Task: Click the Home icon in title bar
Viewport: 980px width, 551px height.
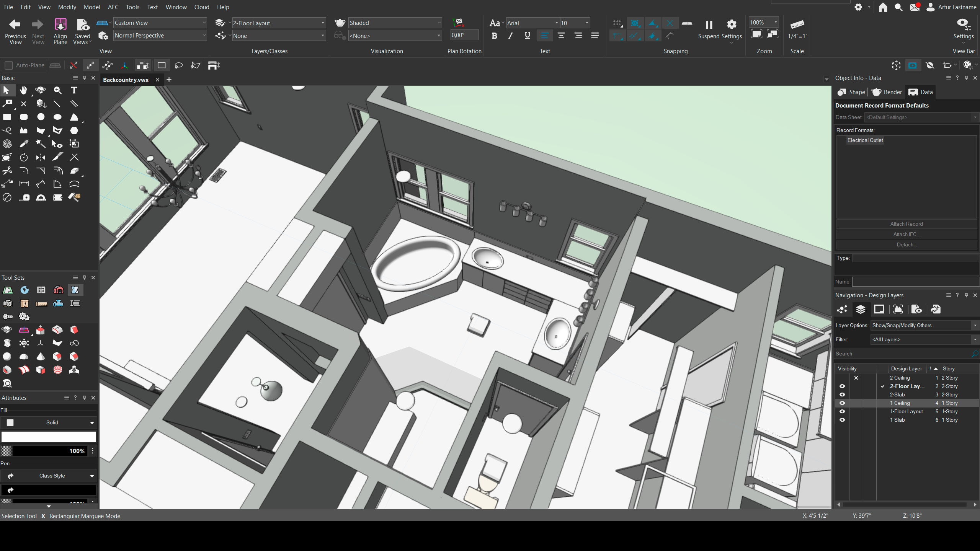Action: (883, 7)
